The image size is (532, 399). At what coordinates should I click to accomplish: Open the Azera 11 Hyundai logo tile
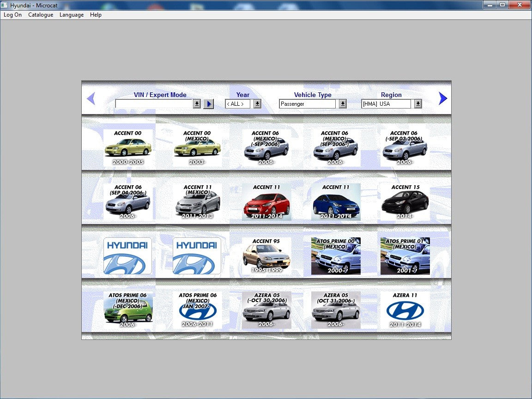click(405, 310)
